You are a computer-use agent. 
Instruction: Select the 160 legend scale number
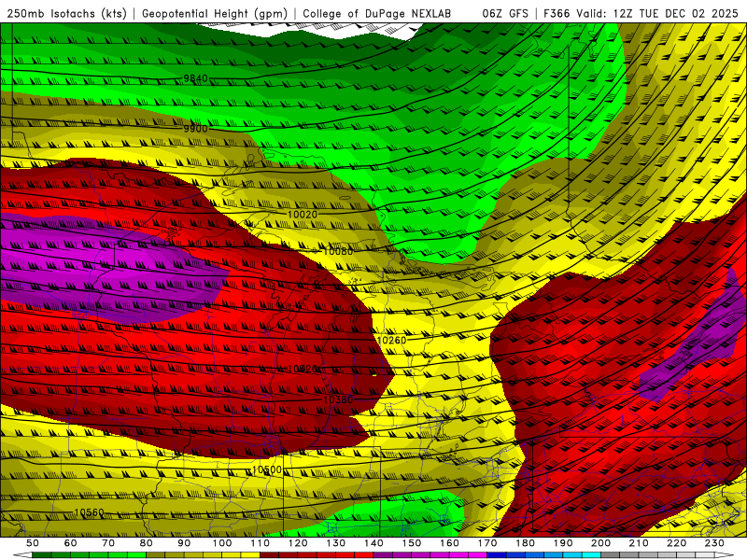point(449,543)
